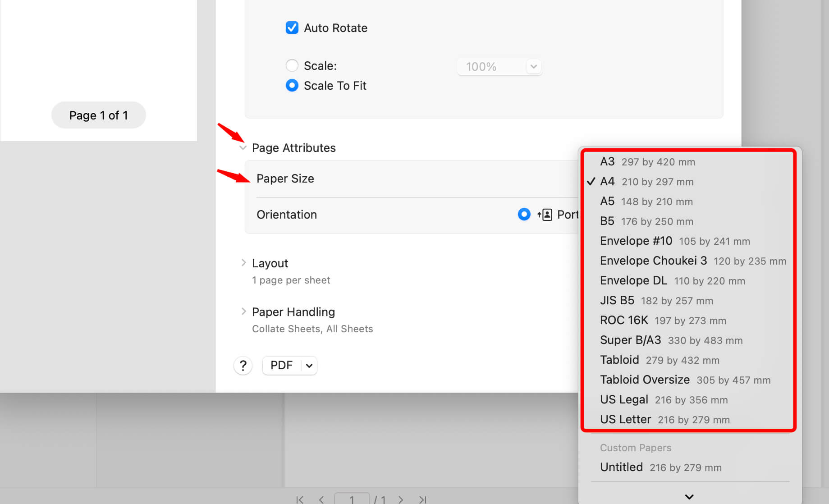Screen dimensions: 829x504
Task: Click the Page 1 of 1 label
Action: pos(99,115)
